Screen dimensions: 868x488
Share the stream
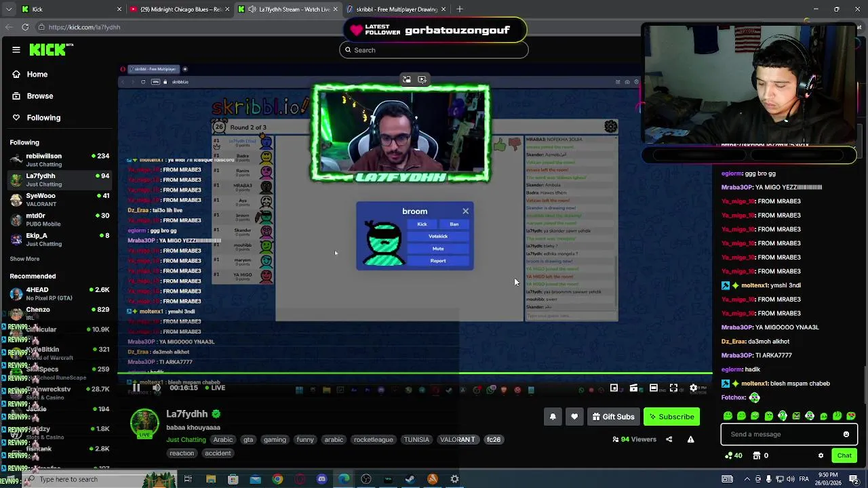click(669, 439)
